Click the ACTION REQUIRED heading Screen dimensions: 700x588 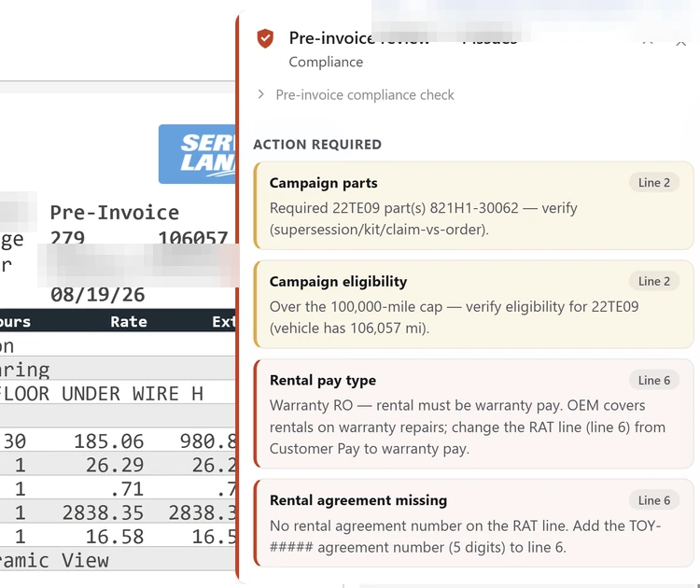(317, 145)
